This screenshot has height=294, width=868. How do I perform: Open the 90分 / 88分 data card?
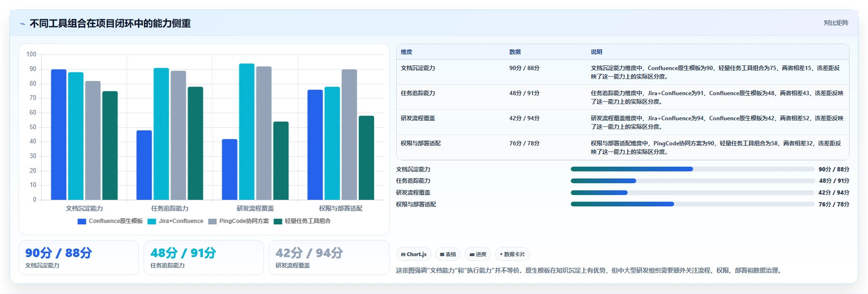pyautogui.click(x=79, y=258)
